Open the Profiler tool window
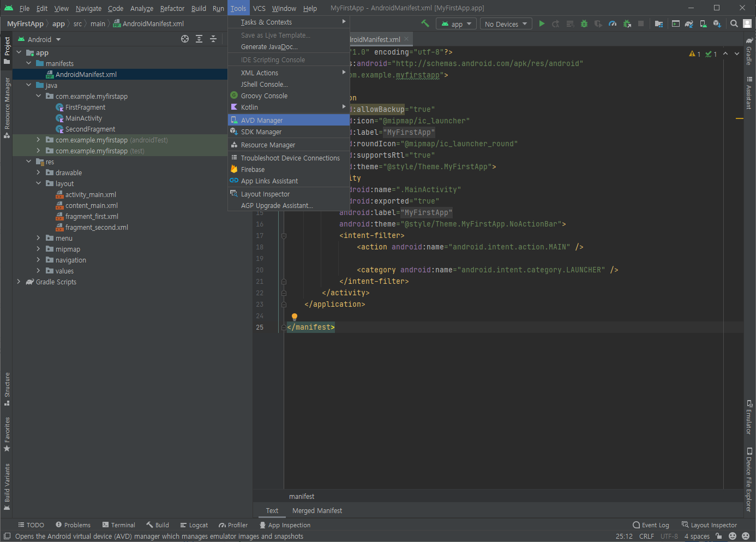Image resolution: width=756 pixels, height=542 pixels. coord(233,525)
